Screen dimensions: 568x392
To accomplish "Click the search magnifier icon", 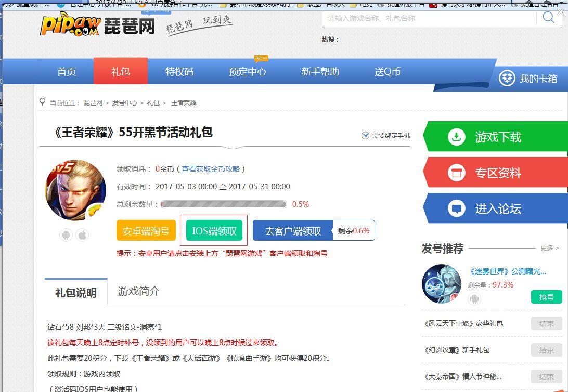I will pos(548,18).
